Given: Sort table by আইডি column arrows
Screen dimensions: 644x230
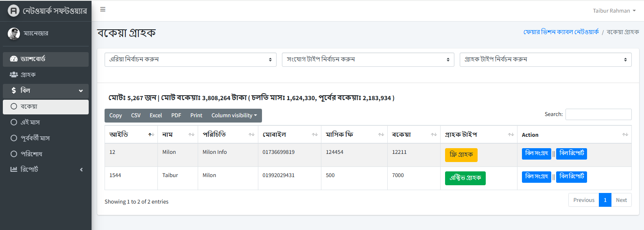Looking at the screenshot, I should 151,135.
